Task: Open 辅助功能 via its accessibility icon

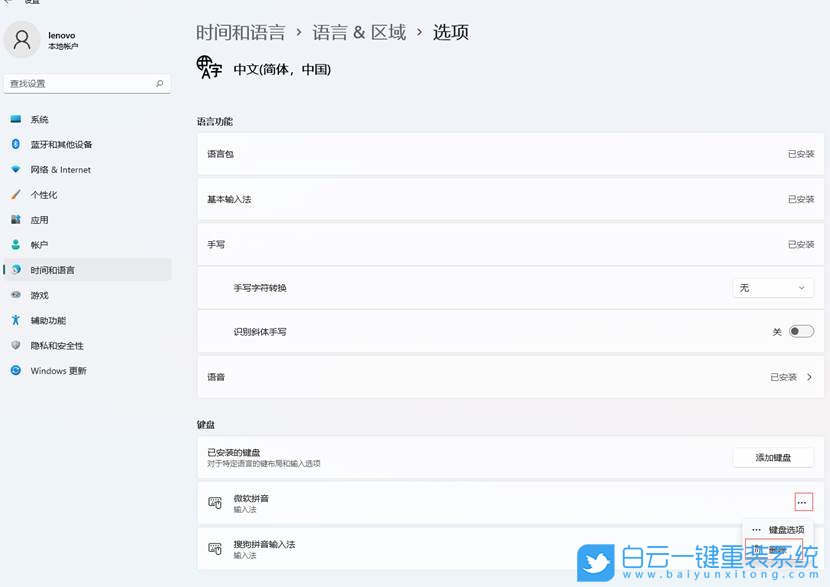Action: (x=17, y=320)
